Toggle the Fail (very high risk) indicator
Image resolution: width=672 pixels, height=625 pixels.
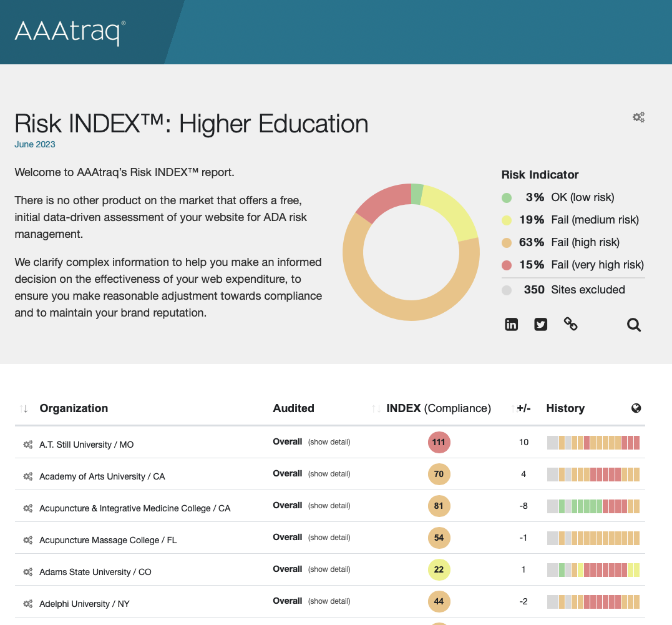505,265
